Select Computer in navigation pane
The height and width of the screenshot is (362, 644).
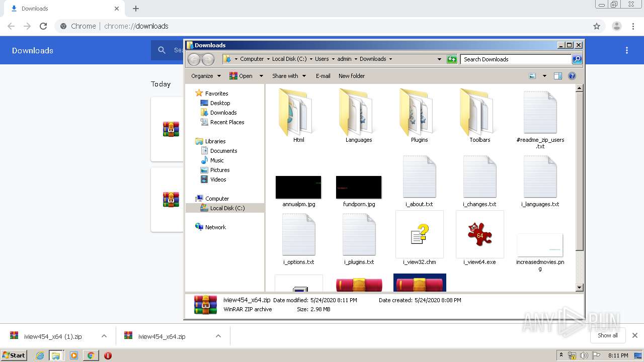tap(212, 199)
